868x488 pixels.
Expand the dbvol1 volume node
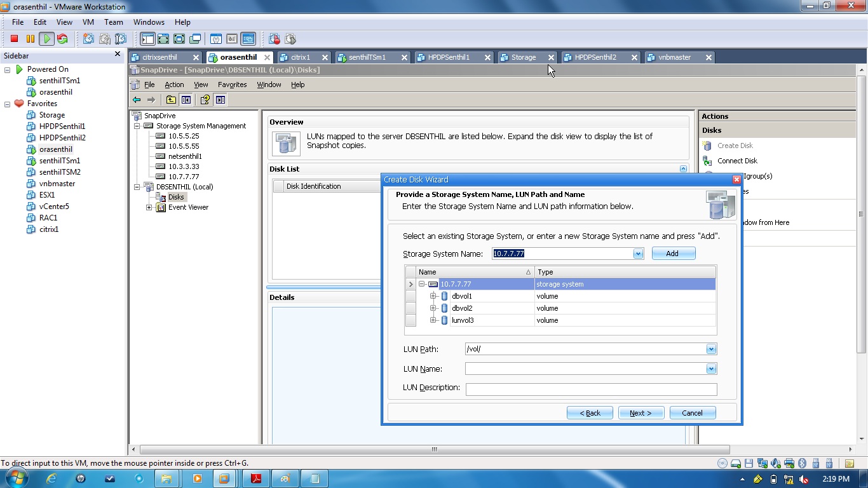tap(433, 296)
